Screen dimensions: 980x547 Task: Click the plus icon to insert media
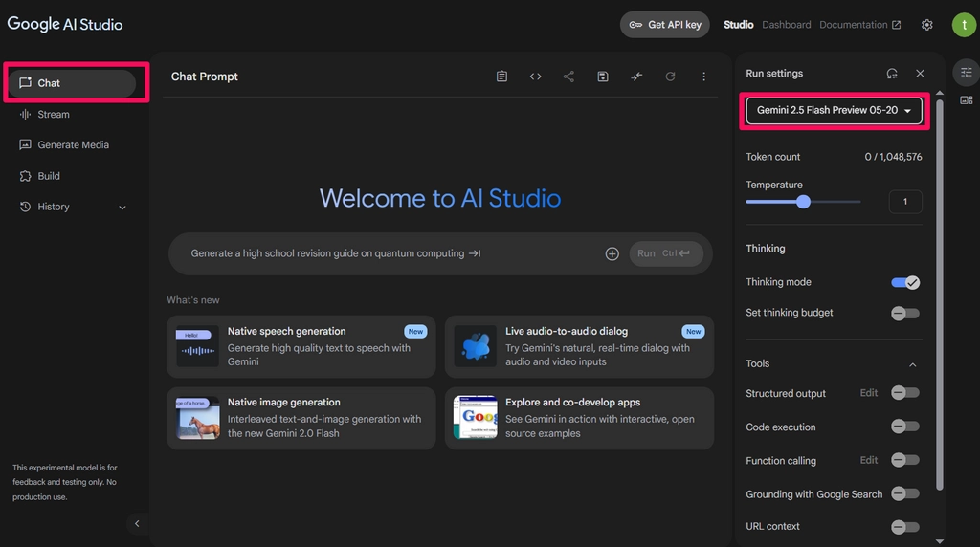point(612,253)
